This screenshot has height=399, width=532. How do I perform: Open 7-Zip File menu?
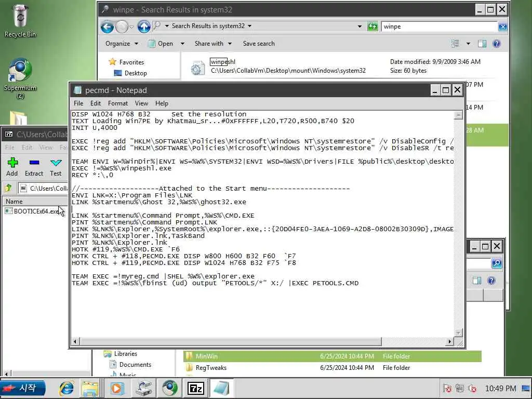click(10, 147)
